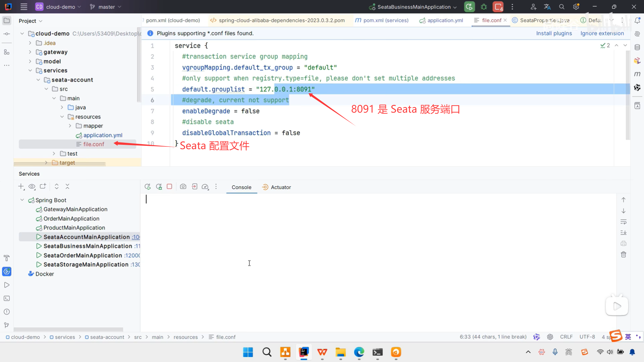
Task: Click Search Everywhere magnifier in title bar
Action: pos(561,7)
